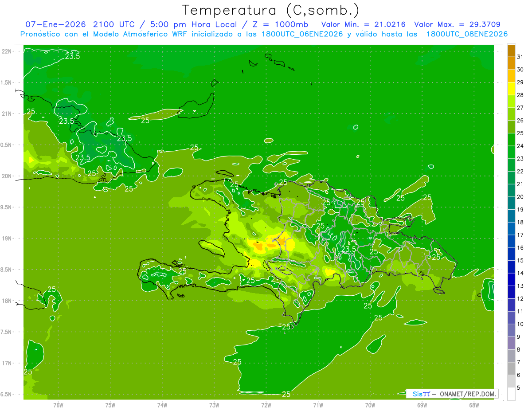The width and height of the screenshot is (532, 411).
Task: Click the "22N" latitude axis label
Action: click(x=8, y=51)
